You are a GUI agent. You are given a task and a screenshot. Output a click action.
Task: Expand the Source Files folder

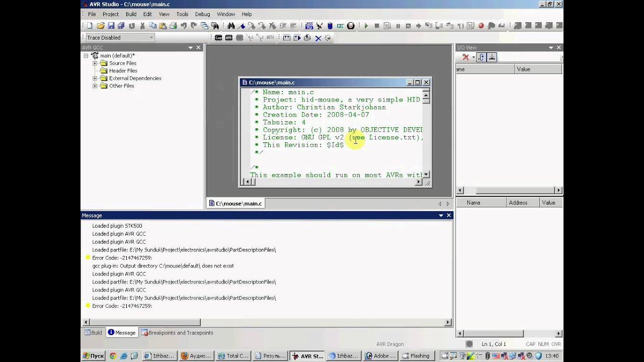95,63
